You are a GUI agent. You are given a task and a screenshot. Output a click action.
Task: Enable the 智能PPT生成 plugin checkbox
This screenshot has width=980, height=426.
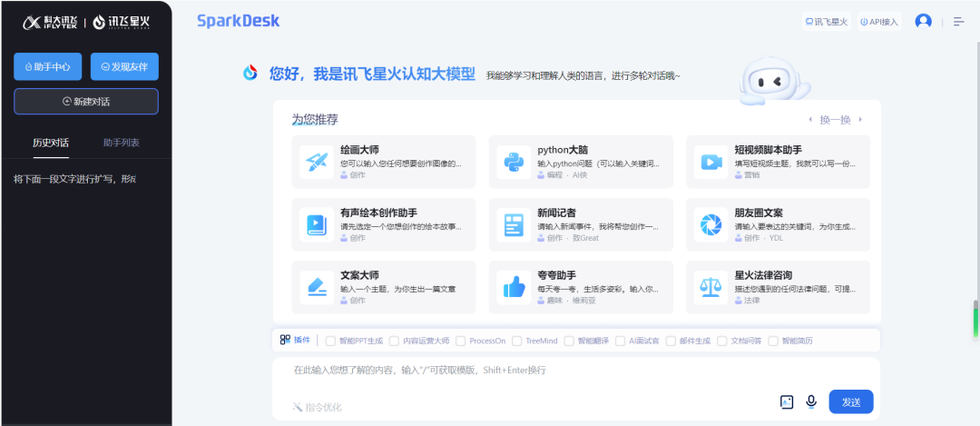click(x=330, y=341)
